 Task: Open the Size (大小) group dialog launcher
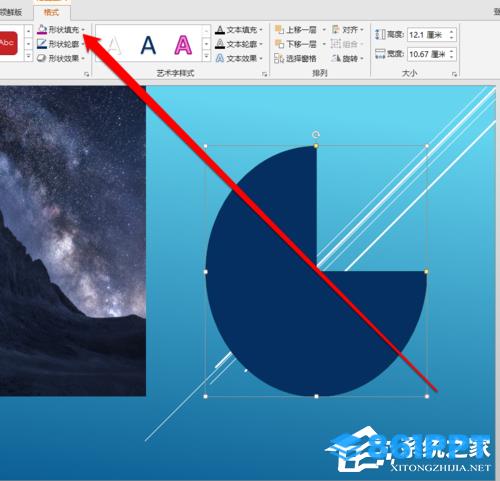tap(454, 74)
